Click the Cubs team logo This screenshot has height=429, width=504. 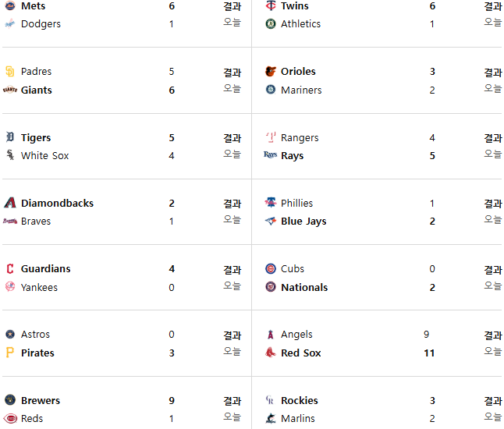(271, 268)
